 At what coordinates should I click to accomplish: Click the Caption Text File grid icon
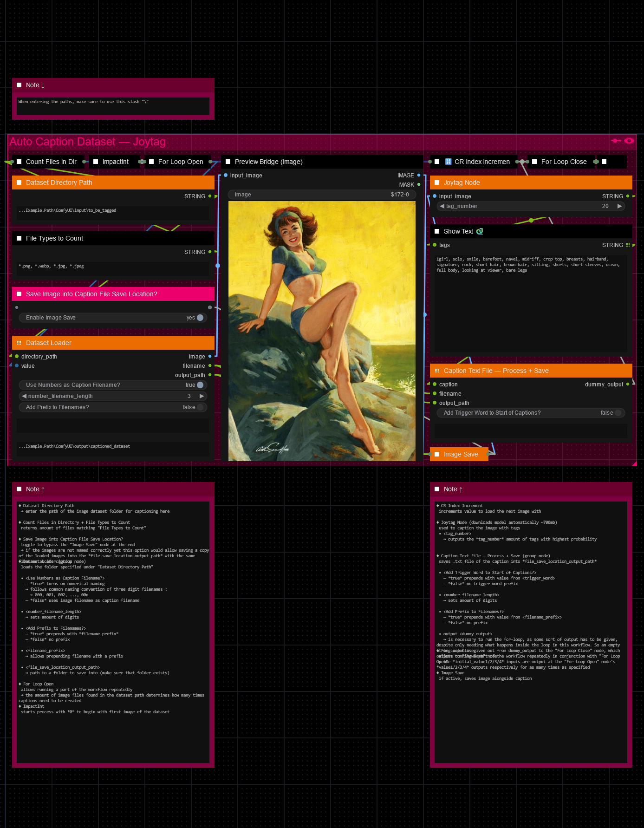[x=437, y=371]
